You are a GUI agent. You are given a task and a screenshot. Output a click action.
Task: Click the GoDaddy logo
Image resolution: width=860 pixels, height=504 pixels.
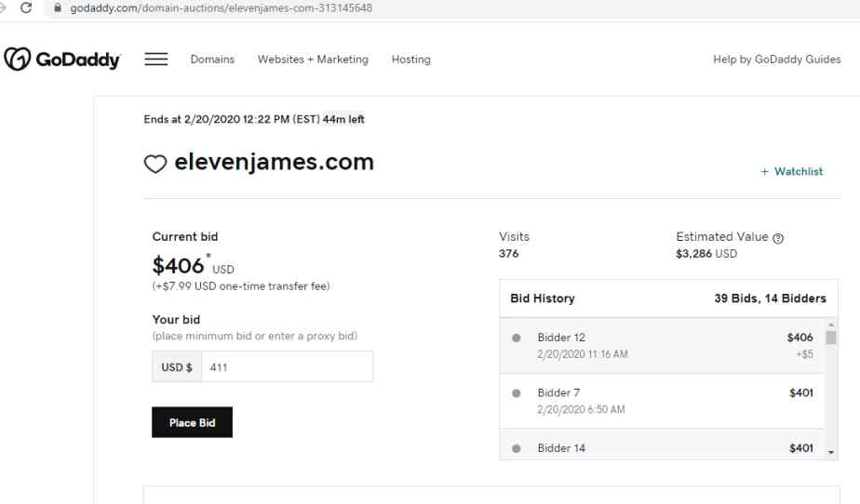(63, 60)
